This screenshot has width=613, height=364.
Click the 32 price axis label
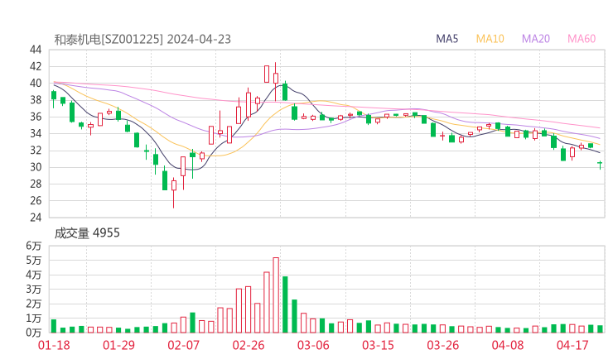[36, 151]
